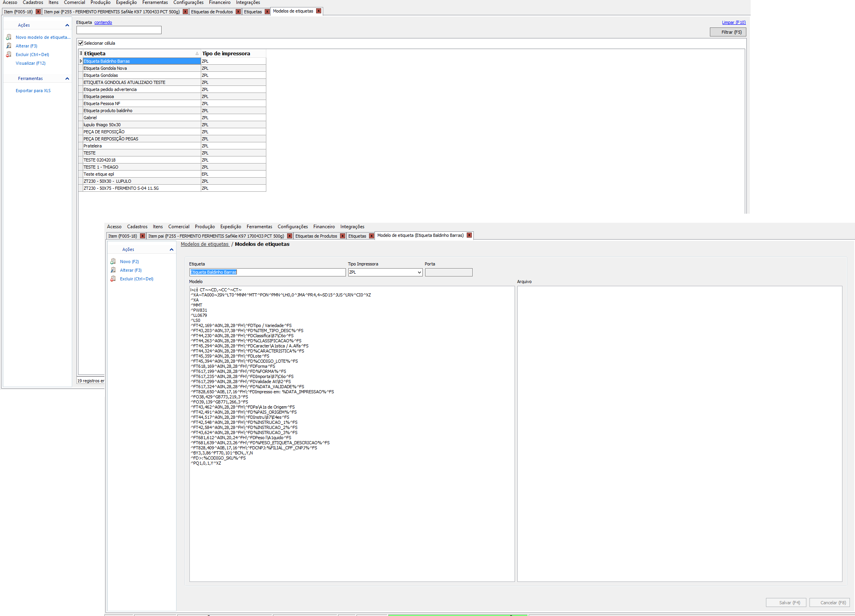Click inside the Modelo text area
Screen dimensions: 855x616
(x=352, y=434)
